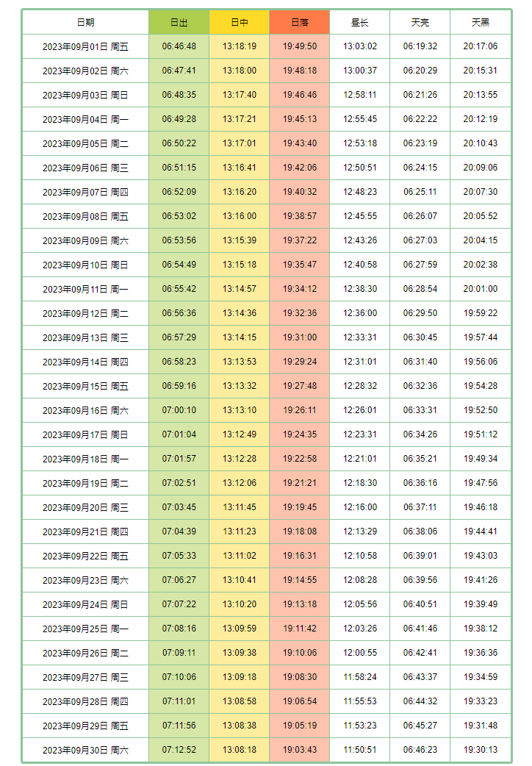Select sunset time 19:10:06

tap(300, 654)
